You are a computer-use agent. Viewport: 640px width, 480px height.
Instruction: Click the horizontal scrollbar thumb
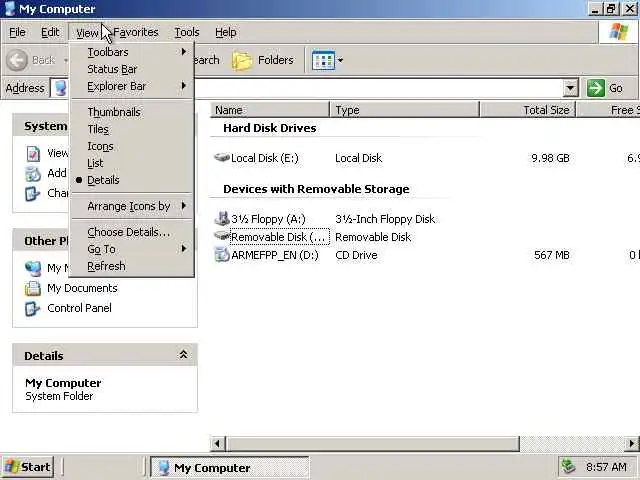tap(373, 443)
